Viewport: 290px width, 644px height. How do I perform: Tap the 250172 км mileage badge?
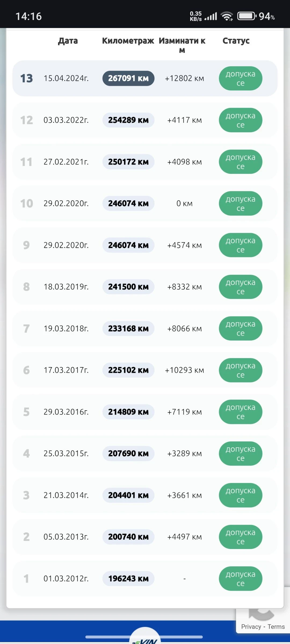click(128, 162)
